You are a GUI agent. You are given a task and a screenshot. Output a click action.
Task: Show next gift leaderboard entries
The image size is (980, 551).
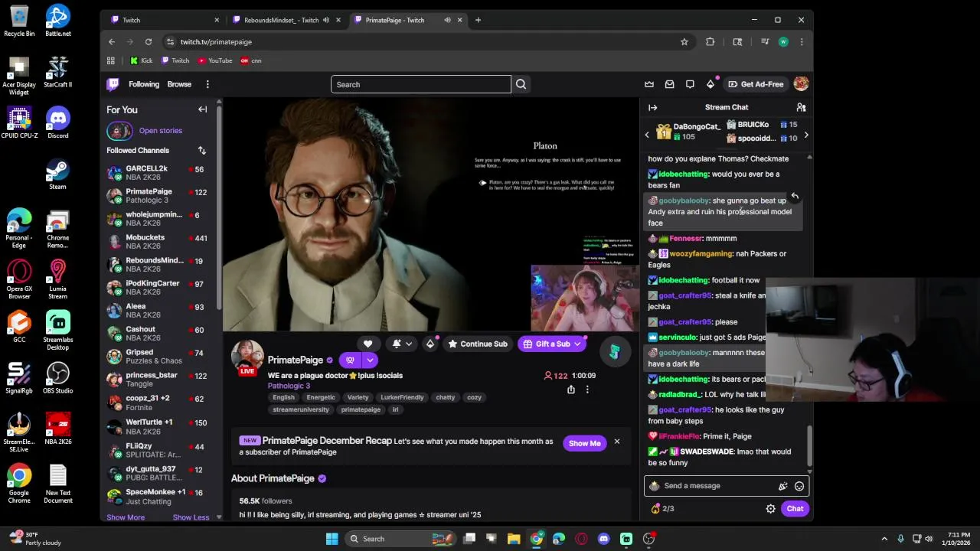point(806,135)
